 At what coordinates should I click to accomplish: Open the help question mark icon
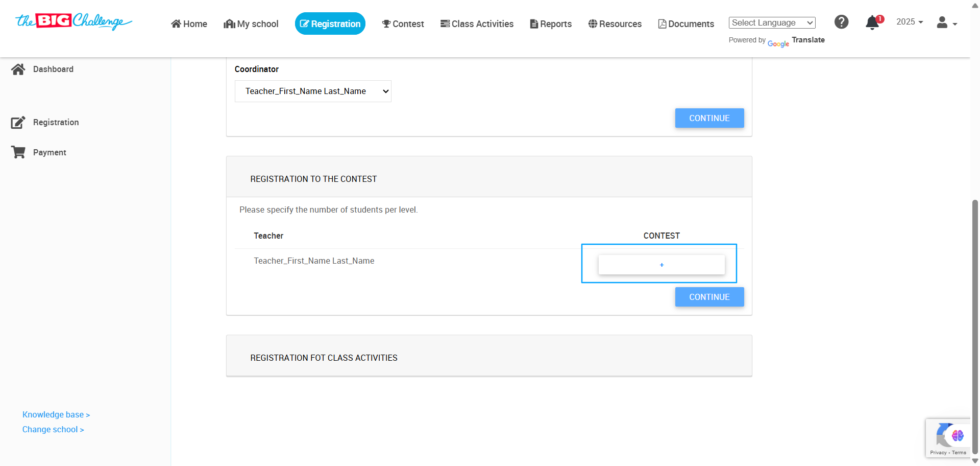(x=841, y=22)
